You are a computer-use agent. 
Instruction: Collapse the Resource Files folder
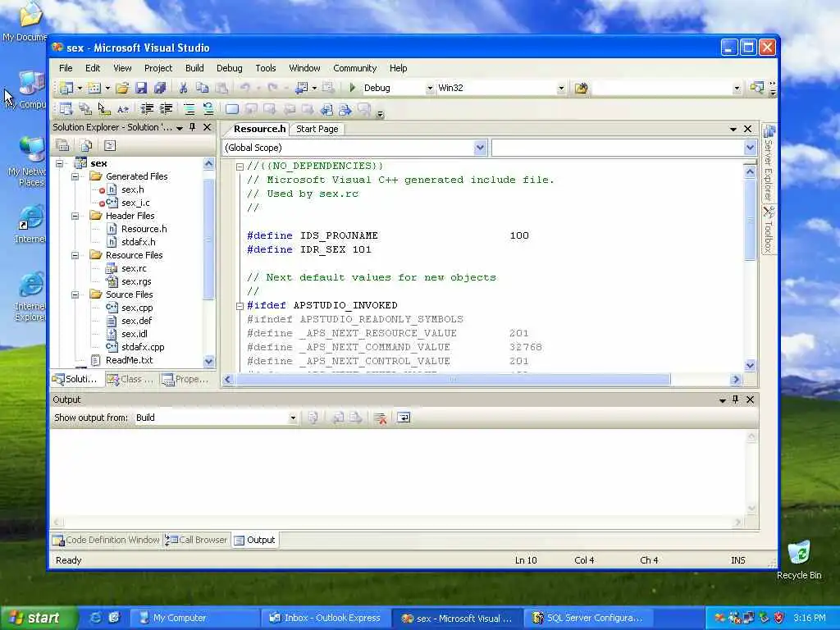[75, 255]
